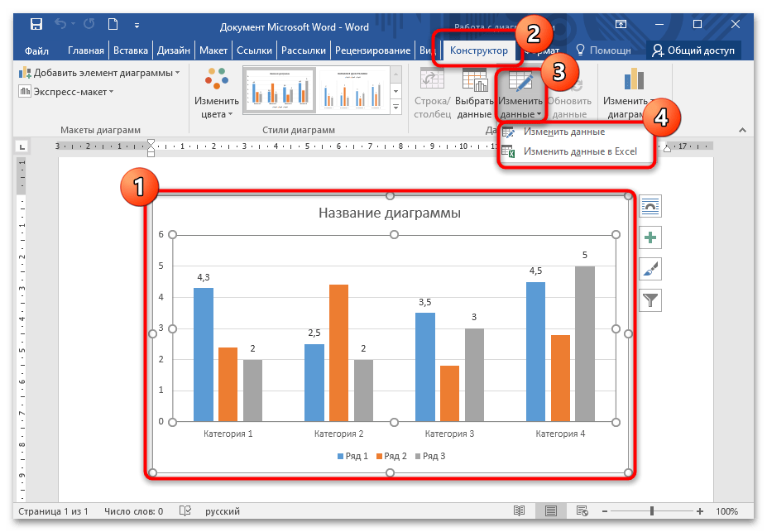Viewport: 767px width, 532px height.
Task: Switch to the Вставка ribbon tab
Action: (130, 50)
